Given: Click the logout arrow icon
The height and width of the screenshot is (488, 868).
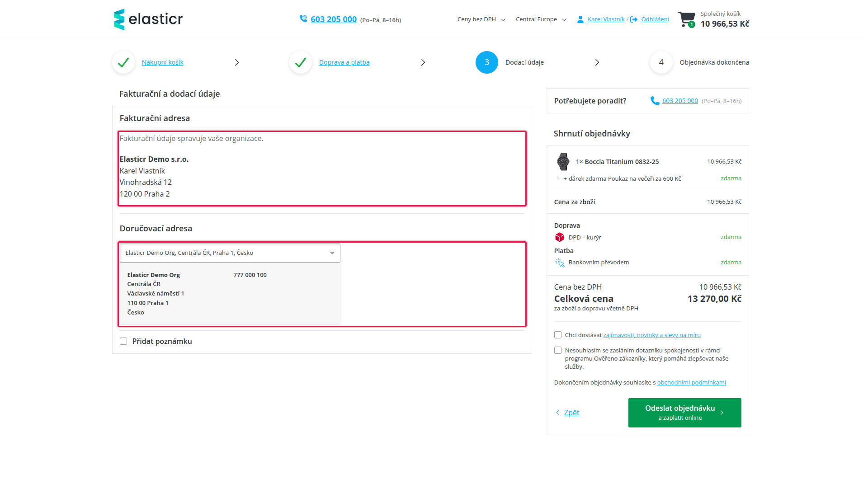Looking at the screenshot, I should pos(634,19).
